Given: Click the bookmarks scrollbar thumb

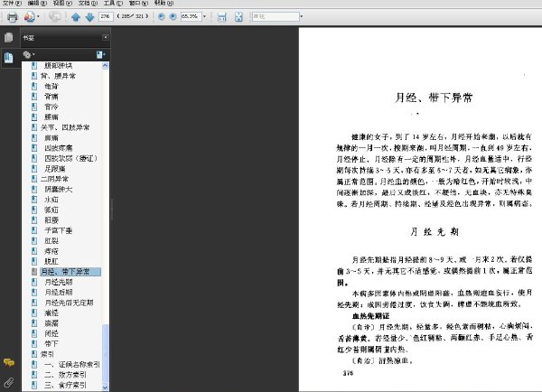Looking at the screenshot, I should tap(105, 353).
